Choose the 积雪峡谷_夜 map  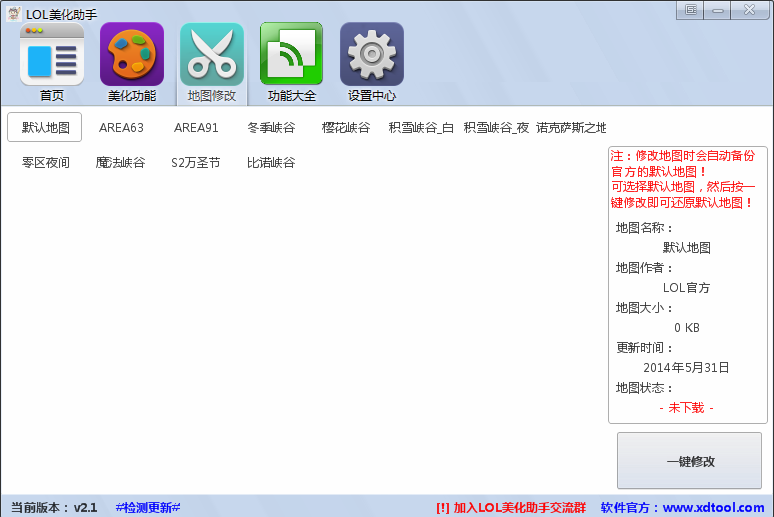click(x=496, y=128)
